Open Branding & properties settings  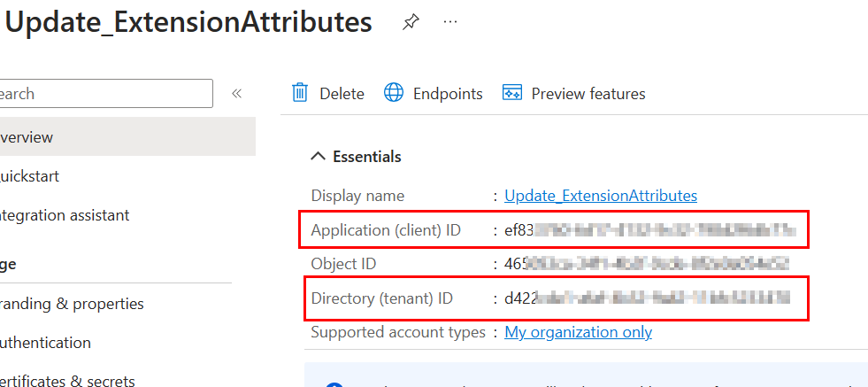[71, 304]
